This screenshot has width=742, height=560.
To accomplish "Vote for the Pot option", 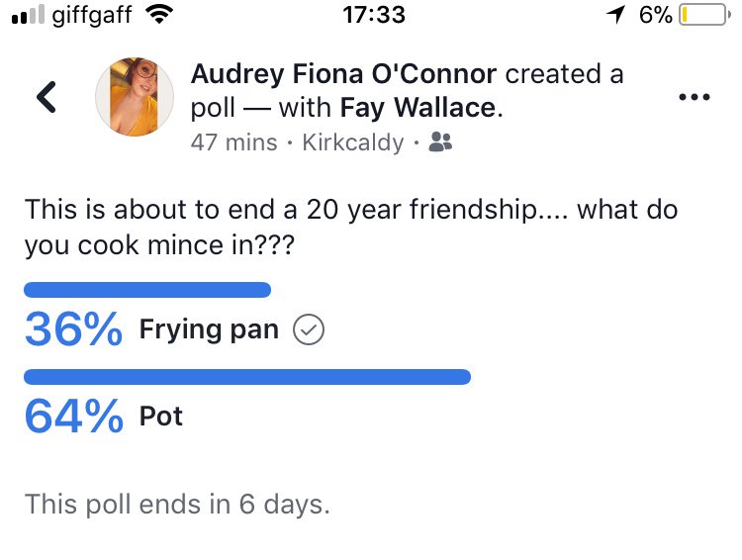I will (x=161, y=417).
